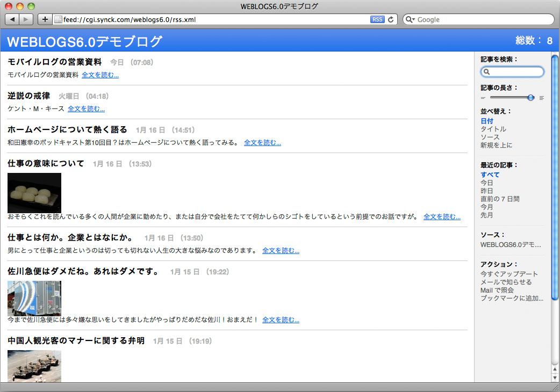
Task: Go back with the back arrow button
Action: (x=12, y=19)
